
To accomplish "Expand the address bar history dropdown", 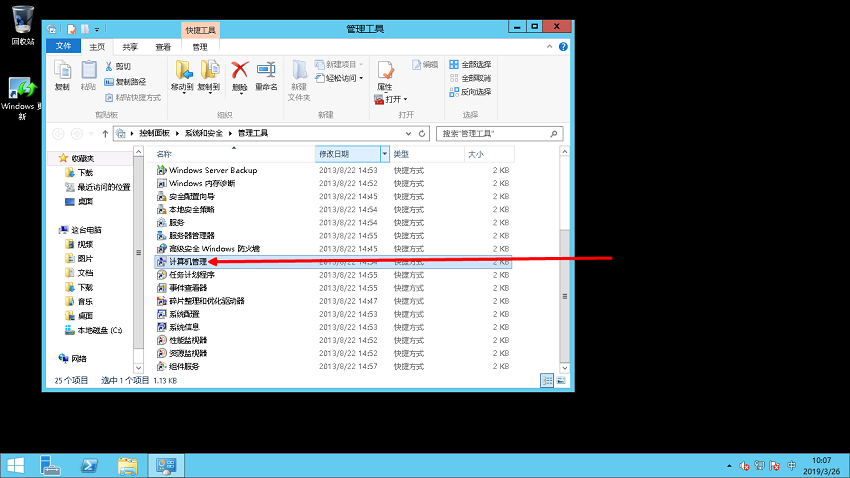I will point(408,133).
